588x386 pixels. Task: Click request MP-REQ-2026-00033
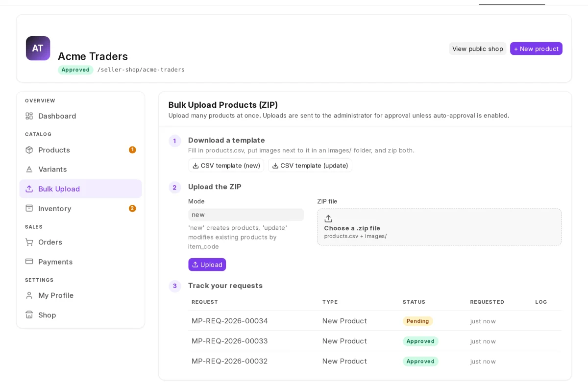230,341
